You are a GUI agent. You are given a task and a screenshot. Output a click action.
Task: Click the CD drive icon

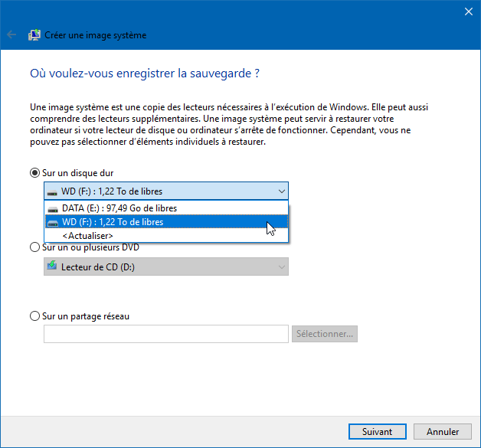[x=52, y=267]
